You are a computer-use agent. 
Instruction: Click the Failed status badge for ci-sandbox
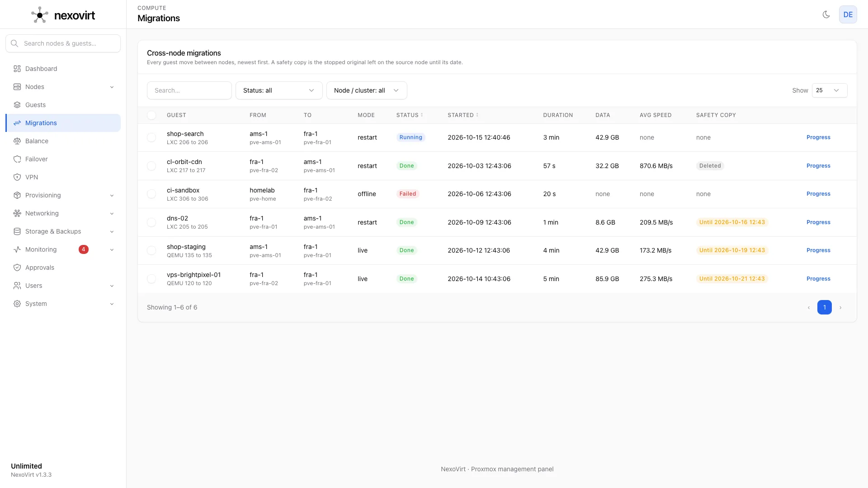[x=407, y=194]
